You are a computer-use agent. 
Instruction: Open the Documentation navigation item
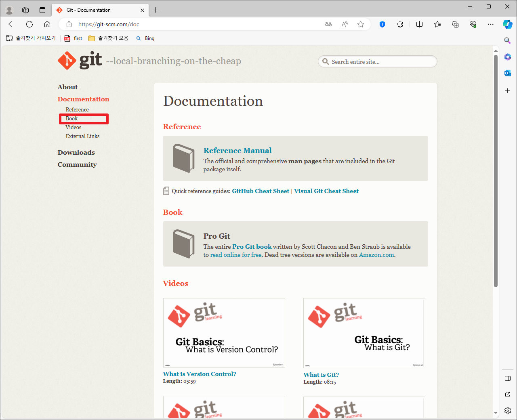(83, 99)
